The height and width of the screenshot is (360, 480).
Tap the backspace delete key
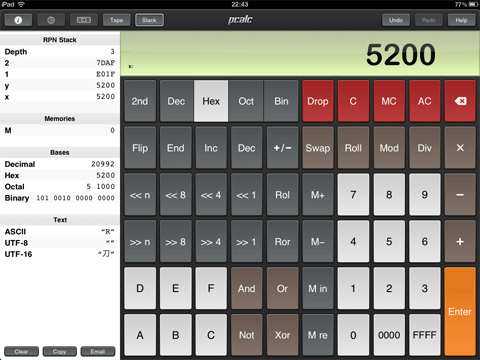(x=460, y=101)
